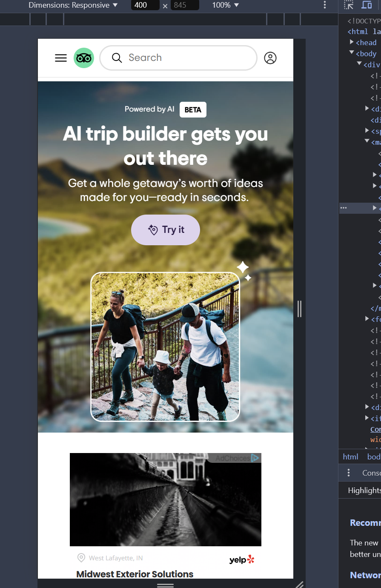Click the AdChoices label
Image resolution: width=381 pixels, height=588 pixels.
tap(232, 458)
